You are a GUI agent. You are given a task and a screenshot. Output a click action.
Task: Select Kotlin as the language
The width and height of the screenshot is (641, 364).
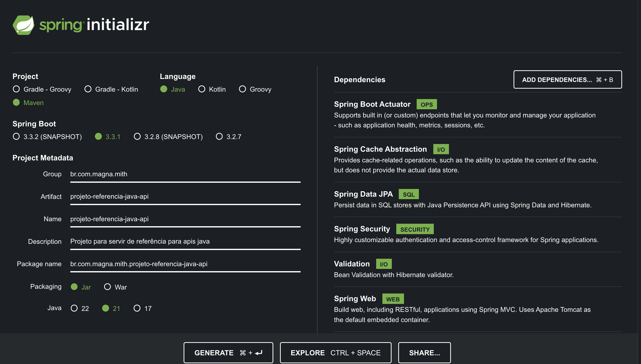pyautogui.click(x=202, y=89)
